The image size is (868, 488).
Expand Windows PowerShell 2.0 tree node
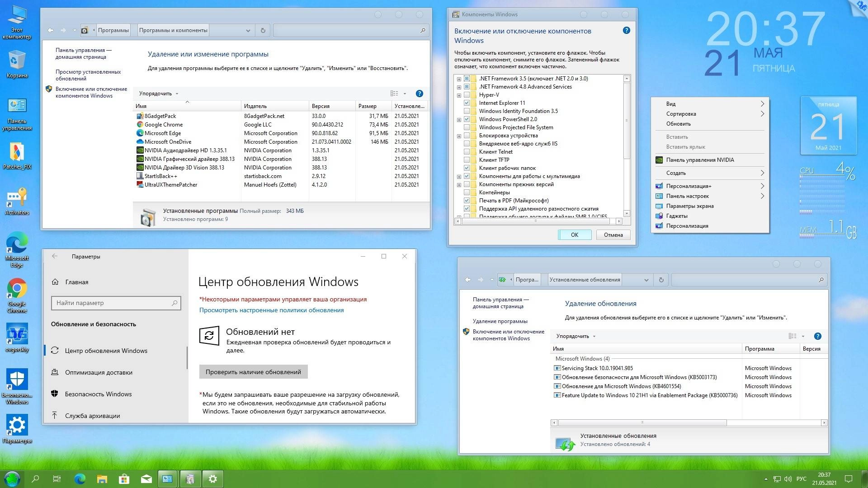(459, 120)
